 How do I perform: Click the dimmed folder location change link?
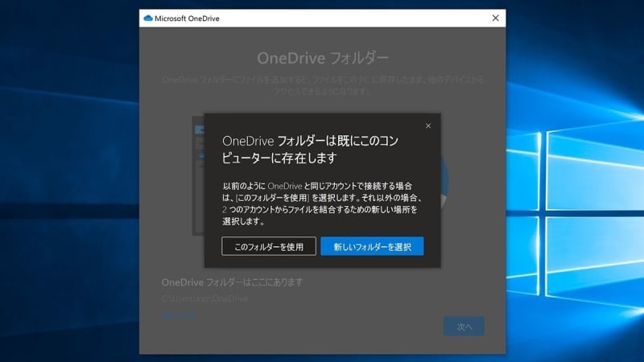click(x=179, y=315)
